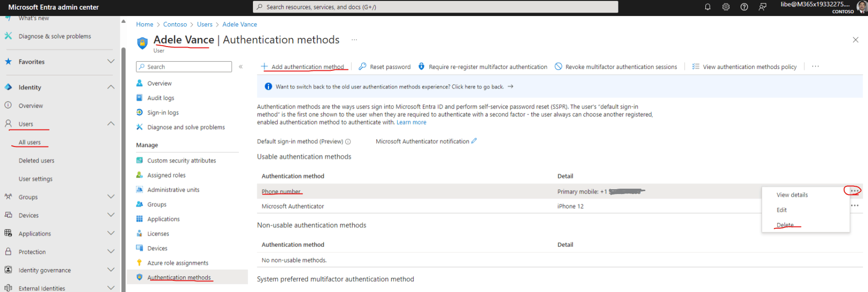868x292 pixels.
Task: Click the Audit logs icon
Action: 139,97
